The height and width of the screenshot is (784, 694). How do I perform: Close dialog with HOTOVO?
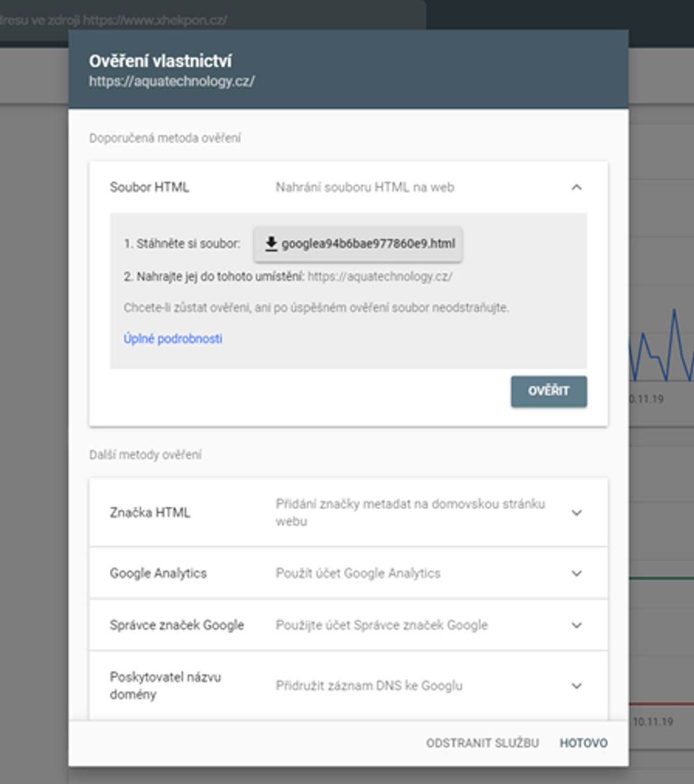[x=584, y=743]
